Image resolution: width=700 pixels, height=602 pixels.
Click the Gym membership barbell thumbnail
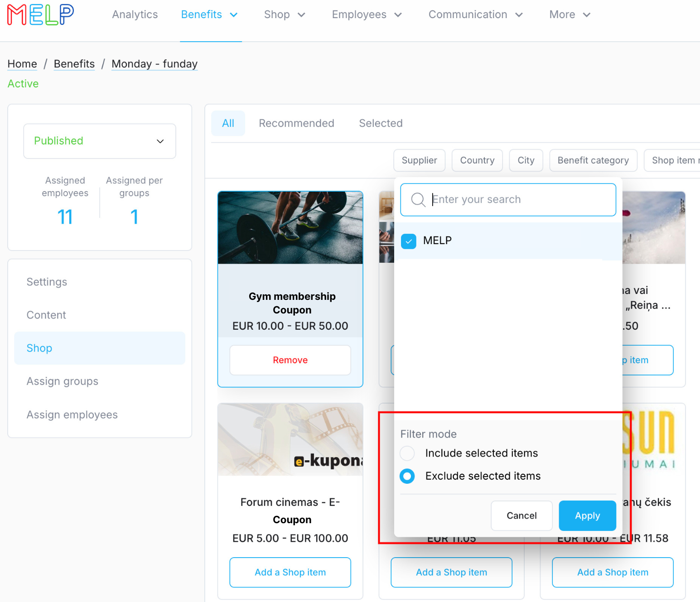point(290,228)
